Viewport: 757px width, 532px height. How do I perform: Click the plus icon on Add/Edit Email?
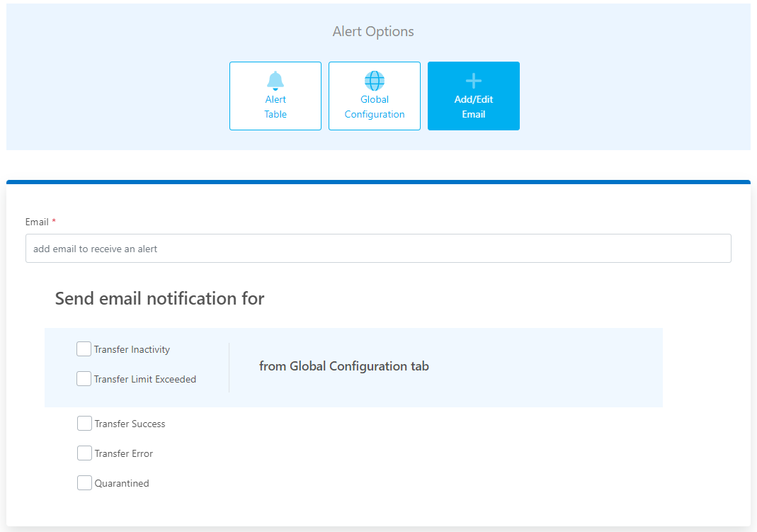tap(474, 81)
